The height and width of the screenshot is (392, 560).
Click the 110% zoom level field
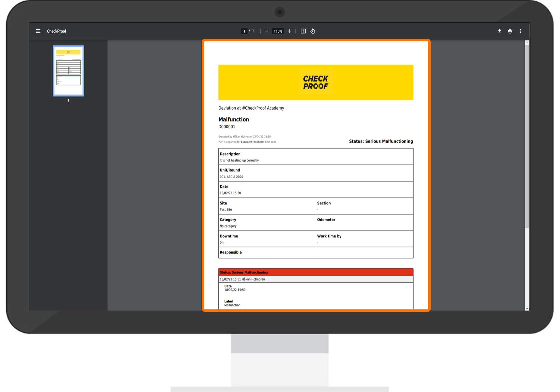point(278,31)
